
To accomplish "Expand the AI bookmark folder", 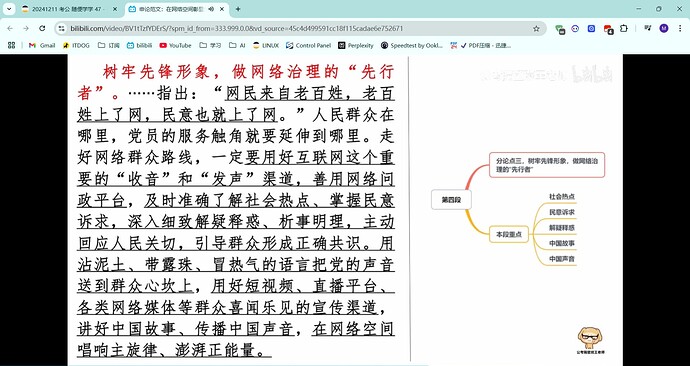I will [237, 45].
